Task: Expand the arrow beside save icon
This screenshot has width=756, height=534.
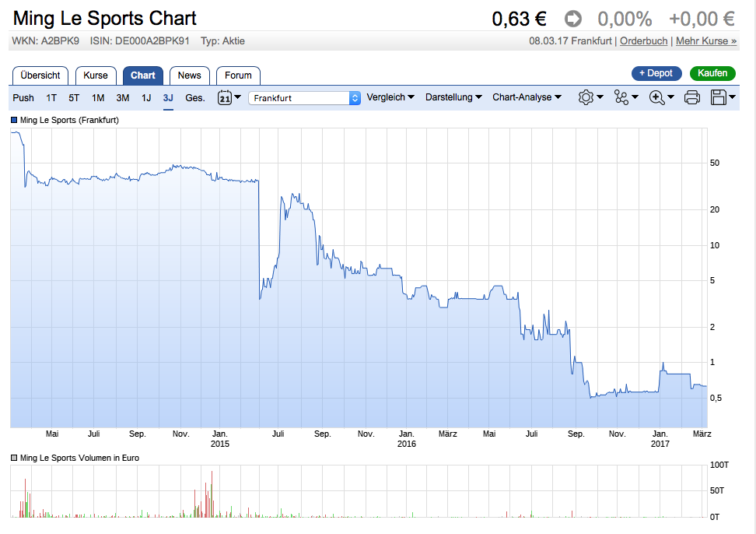Action: [733, 97]
